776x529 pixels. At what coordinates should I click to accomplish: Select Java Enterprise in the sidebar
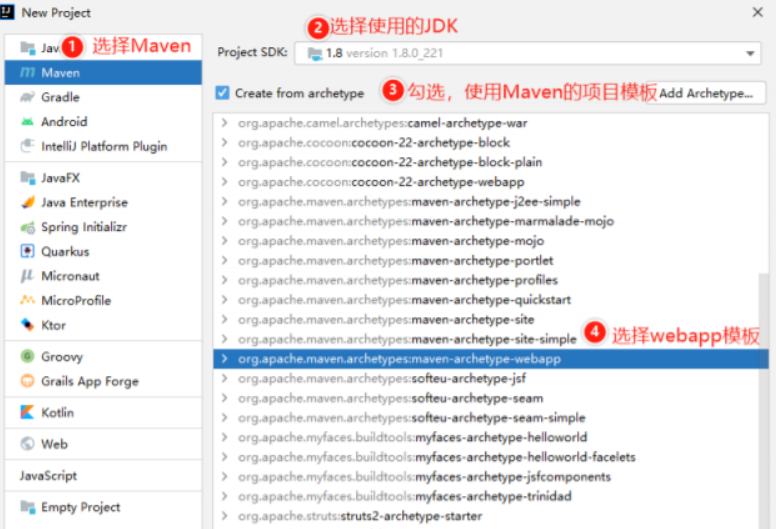point(103,202)
